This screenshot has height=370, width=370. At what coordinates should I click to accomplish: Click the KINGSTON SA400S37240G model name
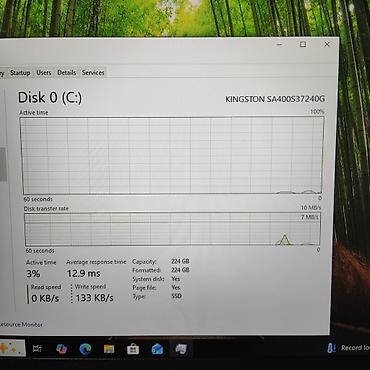[275, 99]
